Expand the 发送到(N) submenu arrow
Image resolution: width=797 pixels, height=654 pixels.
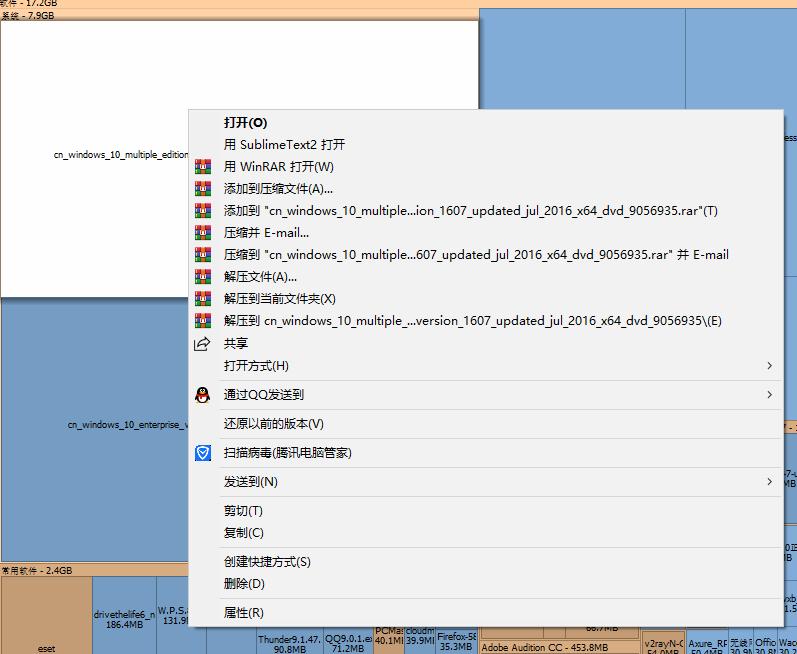tap(770, 482)
